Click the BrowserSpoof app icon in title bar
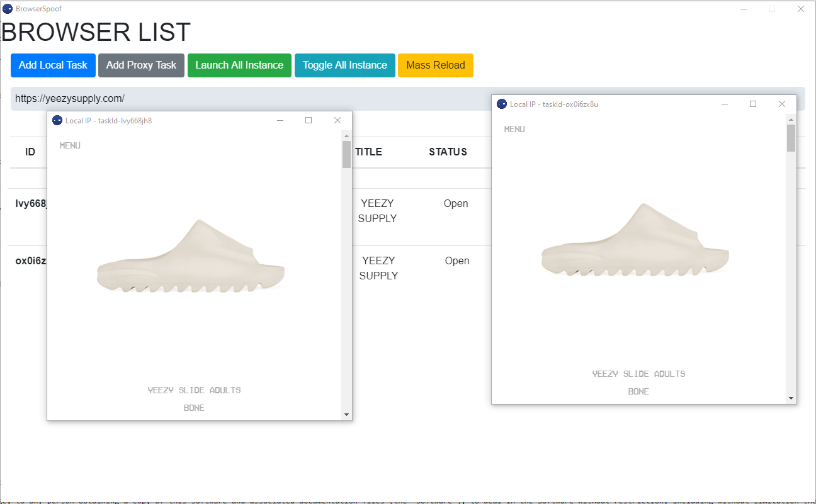Viewport: 816px width, 504px height. [x=8, y=9]
